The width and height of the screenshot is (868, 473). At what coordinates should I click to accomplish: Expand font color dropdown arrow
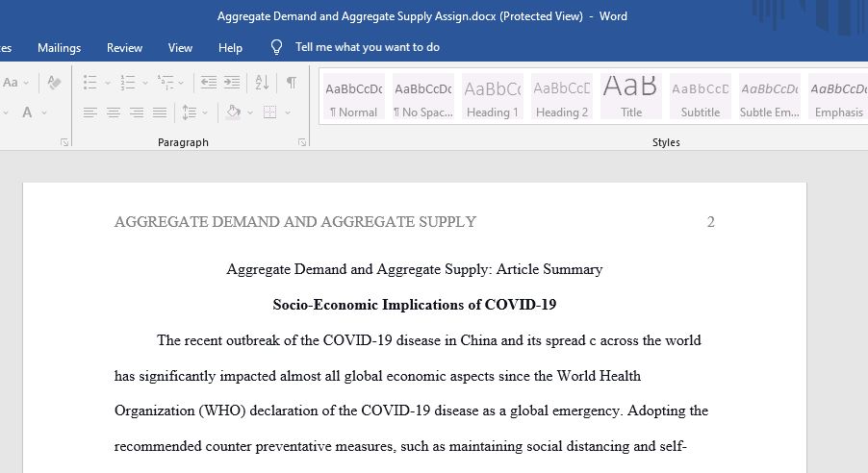[x=44, y=112]
